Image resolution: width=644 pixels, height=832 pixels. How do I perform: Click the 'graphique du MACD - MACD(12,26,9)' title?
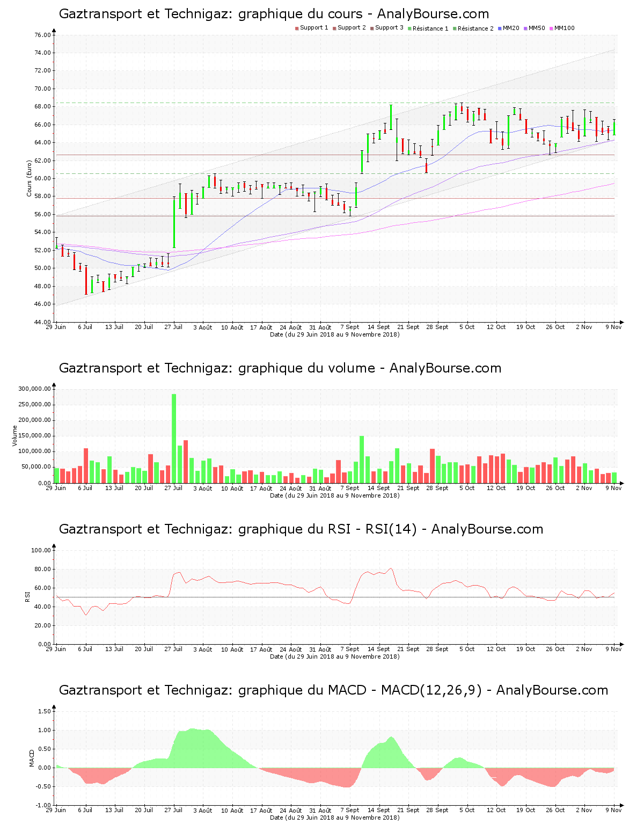[x=333, y=690]
